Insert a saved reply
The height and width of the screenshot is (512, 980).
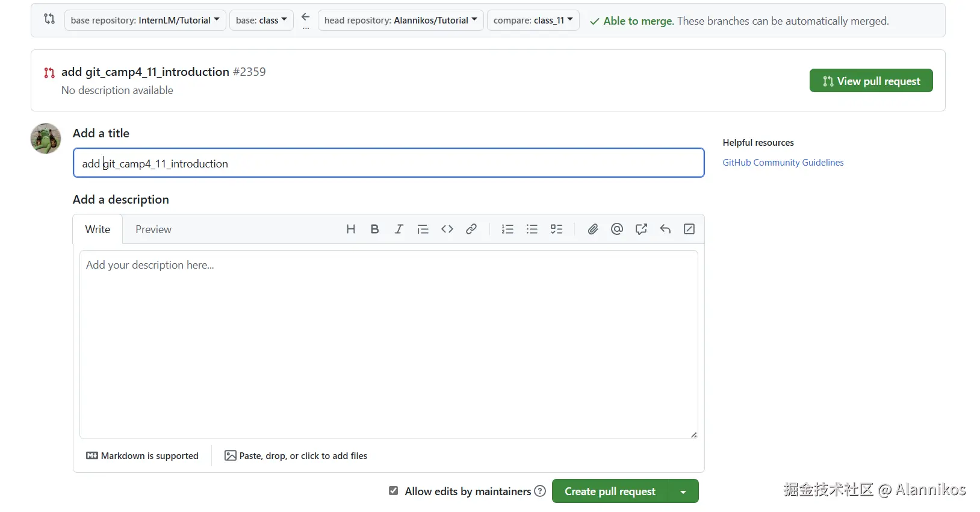click(665, 229)
